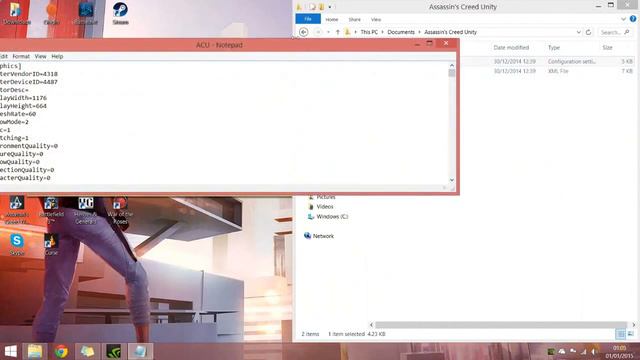Click Explorer horizontal scrollbar thumb
Image resolution: width=640 pixels, height=360 pixels.
point(501,325)
